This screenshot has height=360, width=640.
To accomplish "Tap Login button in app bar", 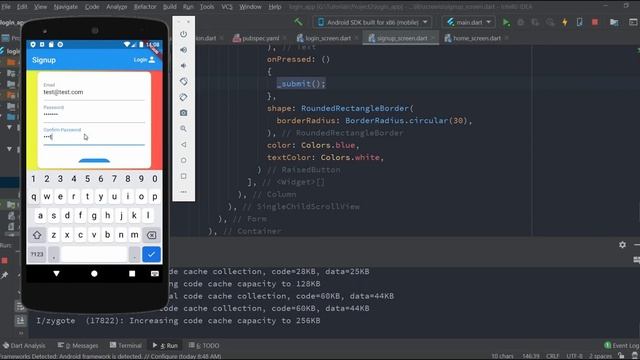I will [x=144, y=60].
